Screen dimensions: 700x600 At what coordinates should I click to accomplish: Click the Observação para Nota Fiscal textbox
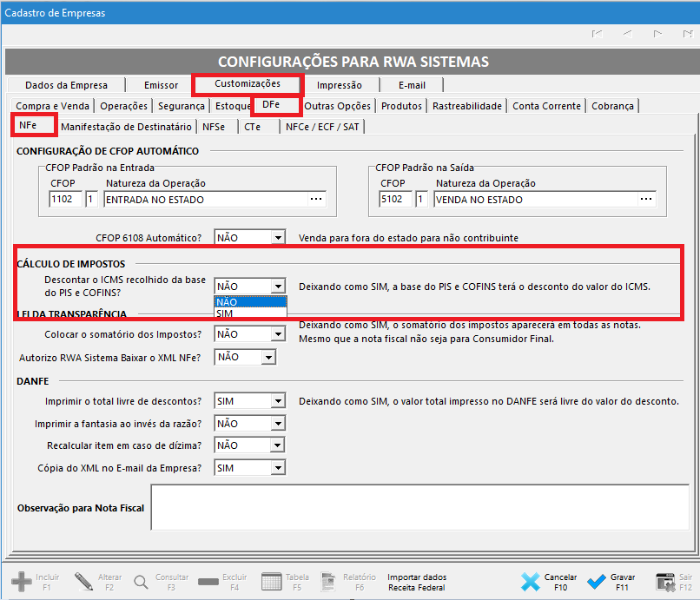(420, 507)
